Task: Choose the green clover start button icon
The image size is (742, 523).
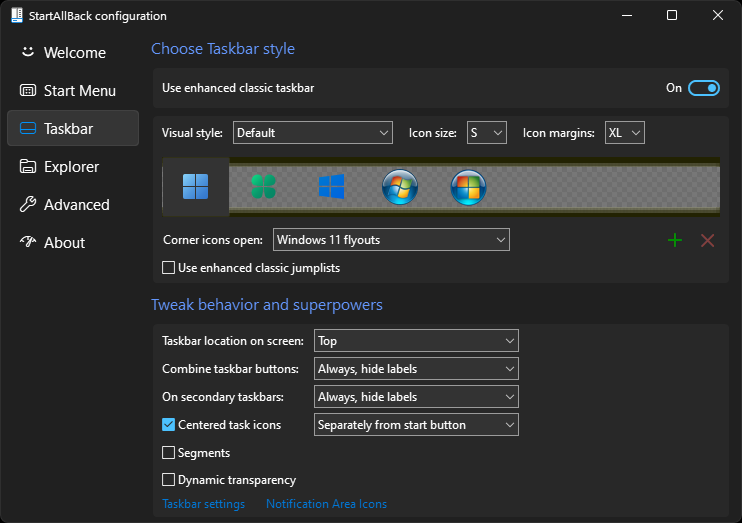Action: click(263, 186)
